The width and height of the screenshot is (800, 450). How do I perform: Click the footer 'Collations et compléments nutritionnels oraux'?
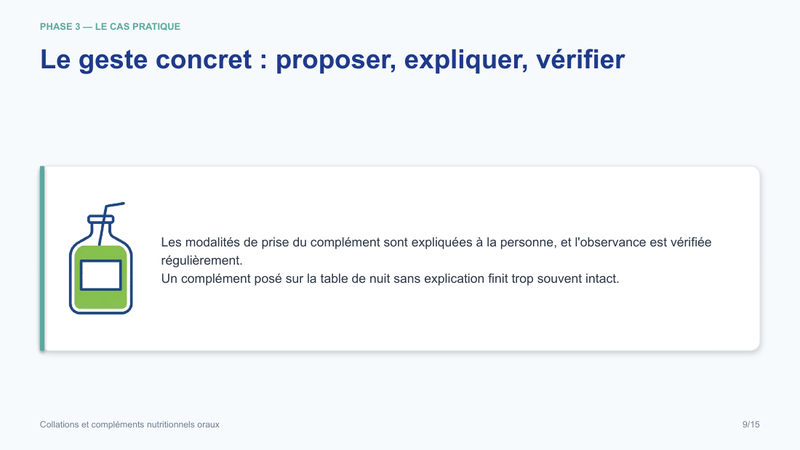pos(130,424)
